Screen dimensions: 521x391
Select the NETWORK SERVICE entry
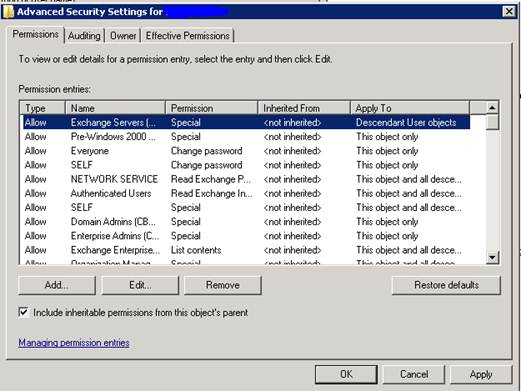point(247,179)
